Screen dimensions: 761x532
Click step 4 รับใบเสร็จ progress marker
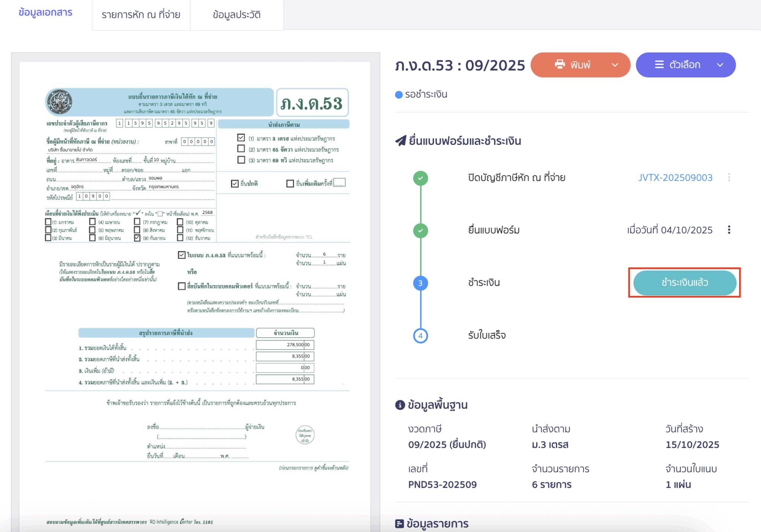420,335
